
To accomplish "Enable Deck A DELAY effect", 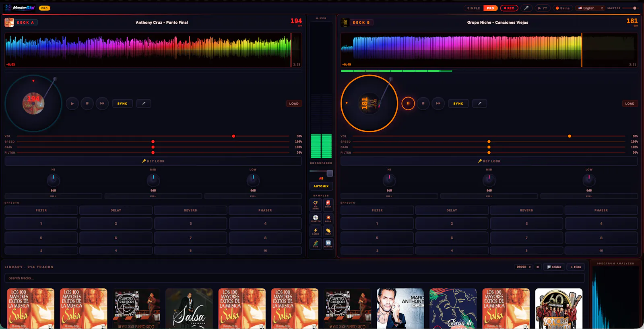I will (116, 210).
